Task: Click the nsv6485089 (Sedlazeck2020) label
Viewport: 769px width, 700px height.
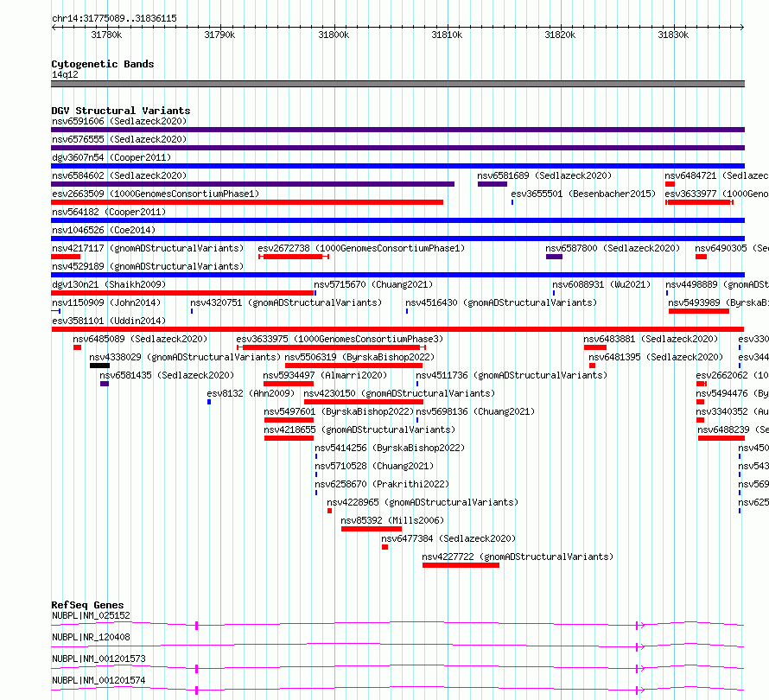Action: coord(140,339)
